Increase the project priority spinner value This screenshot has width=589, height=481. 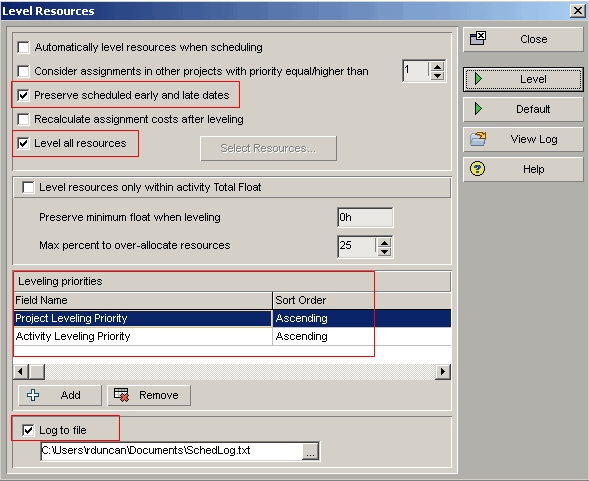click(437, 67)
